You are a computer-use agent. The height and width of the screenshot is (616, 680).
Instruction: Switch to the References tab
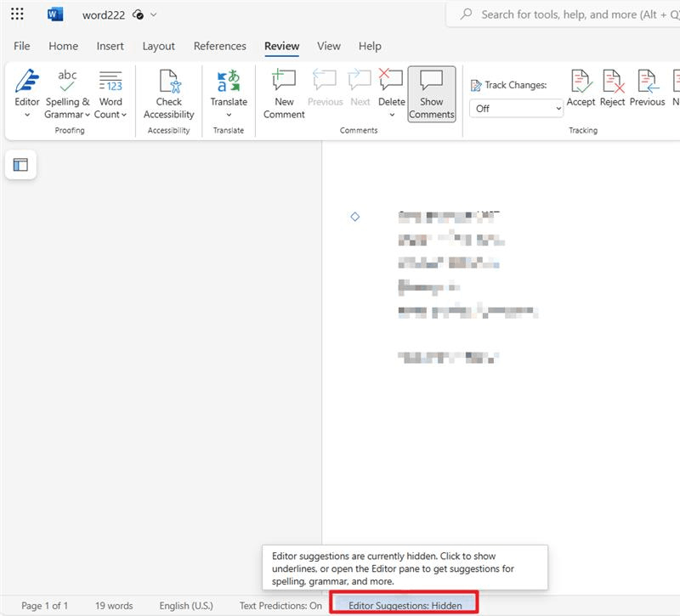[220, 46]
